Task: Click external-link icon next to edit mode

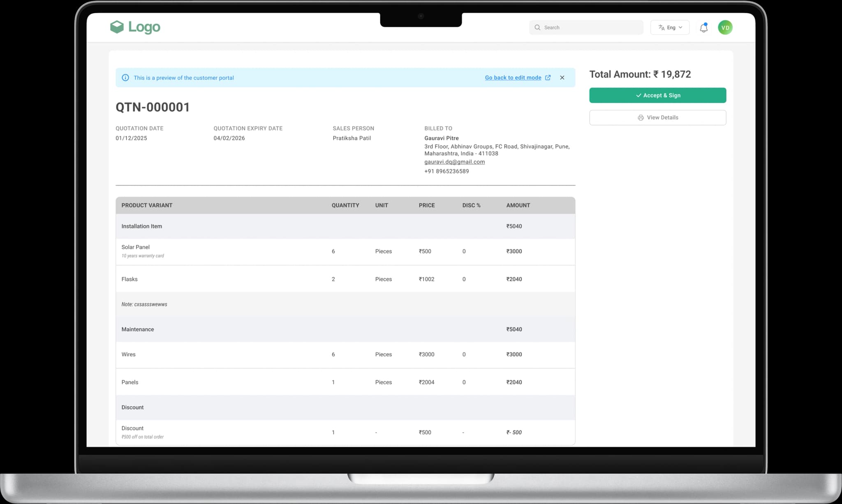Action: pyautogui.click(x=548, y=78)
